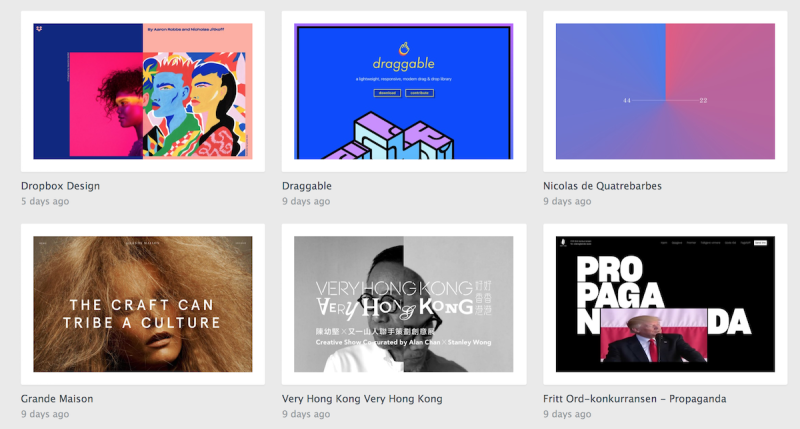800x429 pixels.
Task: Click the Dropbox Design title link
Action: coord(60,186)
